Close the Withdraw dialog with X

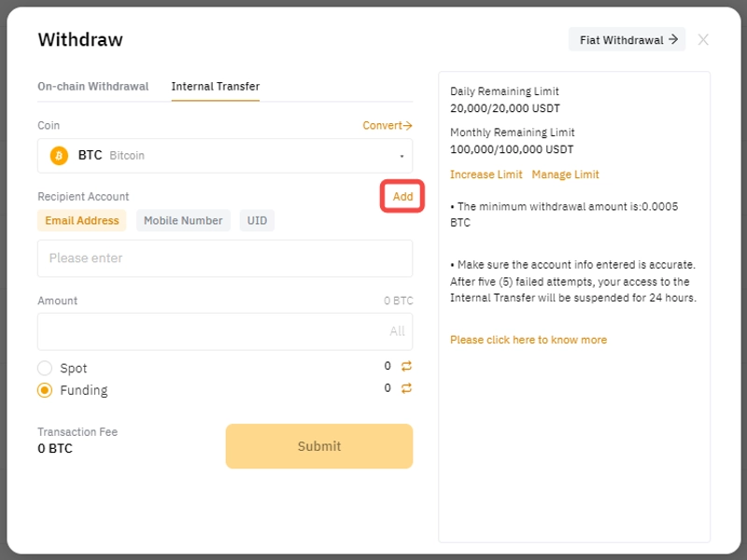click(703, 39)
